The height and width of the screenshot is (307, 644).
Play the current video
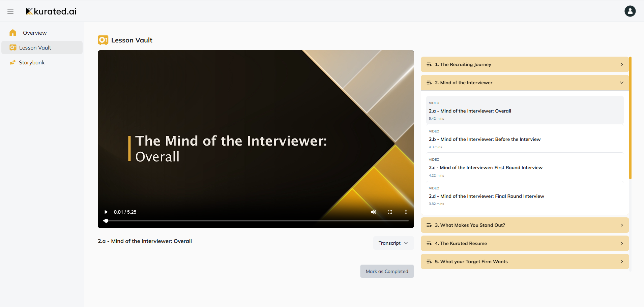(106, 212)
